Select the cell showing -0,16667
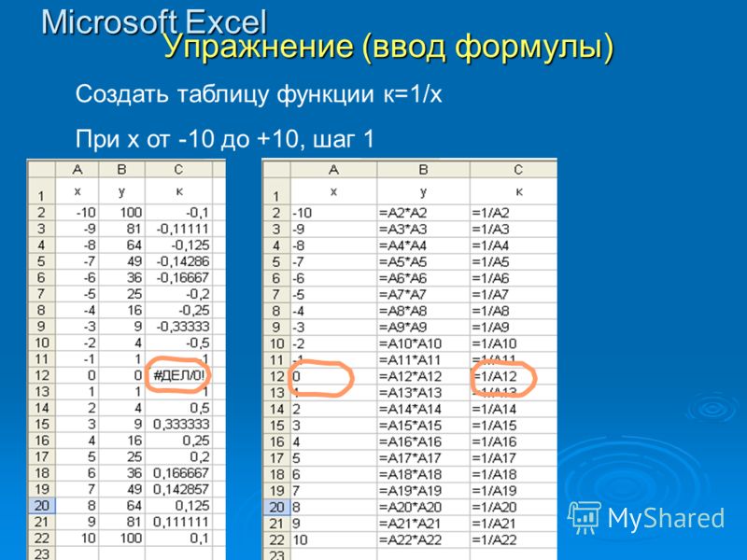Viewport: 747px width, 560px height. (x=178, y=277)
